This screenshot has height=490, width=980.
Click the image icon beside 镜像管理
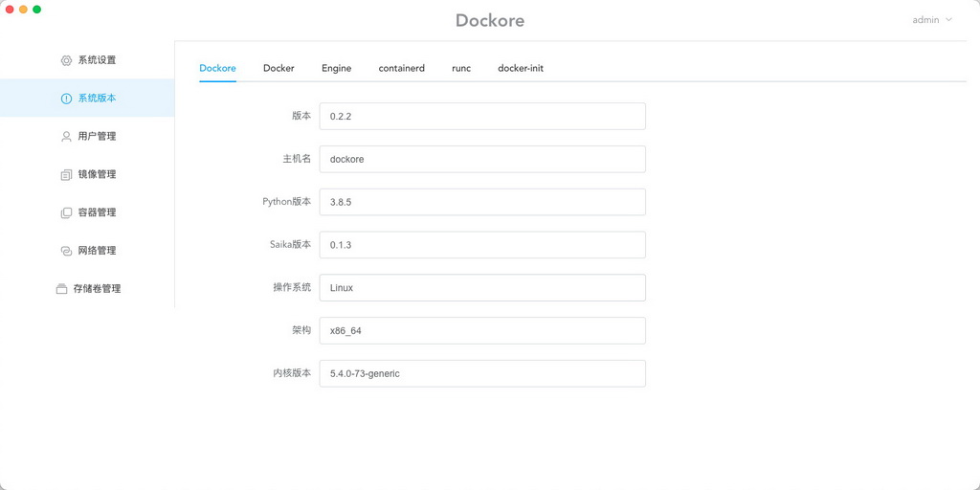coord(66,175)
